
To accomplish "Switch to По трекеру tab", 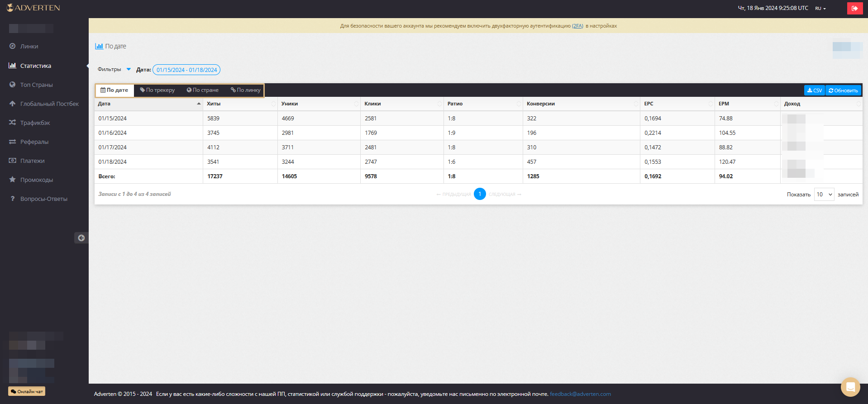I will point(157,90).
